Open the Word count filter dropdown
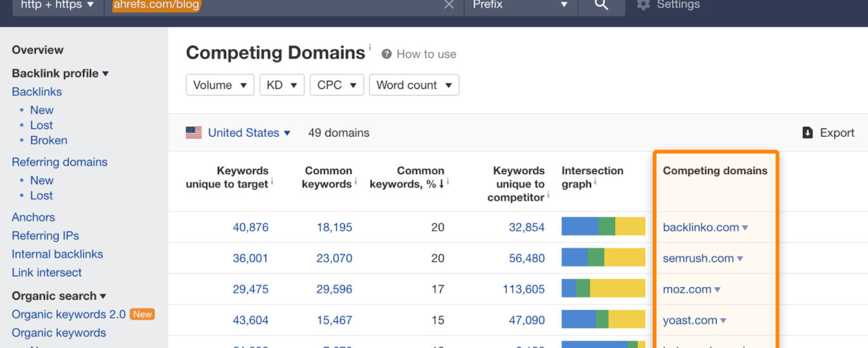868x348 pixels. 414,85
